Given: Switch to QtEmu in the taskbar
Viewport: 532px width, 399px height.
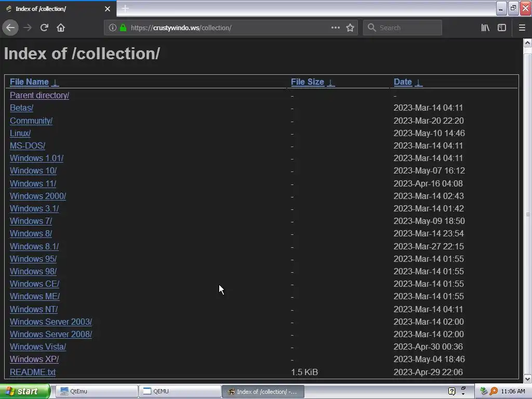Looking at the screenshot, I should pyautogui.click(x=96, y=392).
